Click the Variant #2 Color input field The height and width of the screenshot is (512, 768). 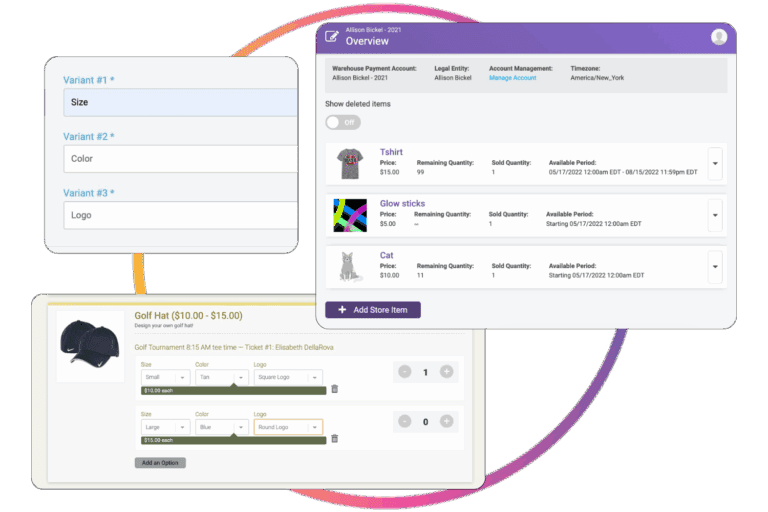pos(180,159)
